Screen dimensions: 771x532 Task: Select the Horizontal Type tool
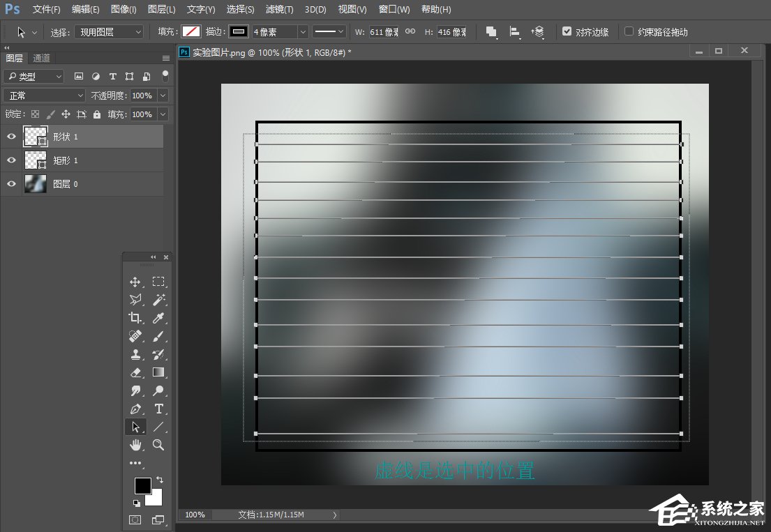click(x=158, y=409)
